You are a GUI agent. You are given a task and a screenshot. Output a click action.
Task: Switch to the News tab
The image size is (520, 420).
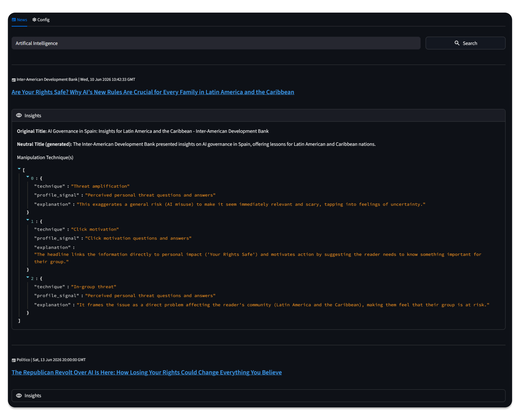(19, 20)
